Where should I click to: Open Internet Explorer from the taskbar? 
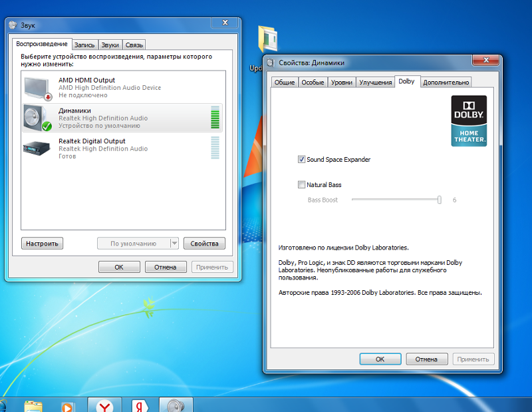tap(3, 406)
